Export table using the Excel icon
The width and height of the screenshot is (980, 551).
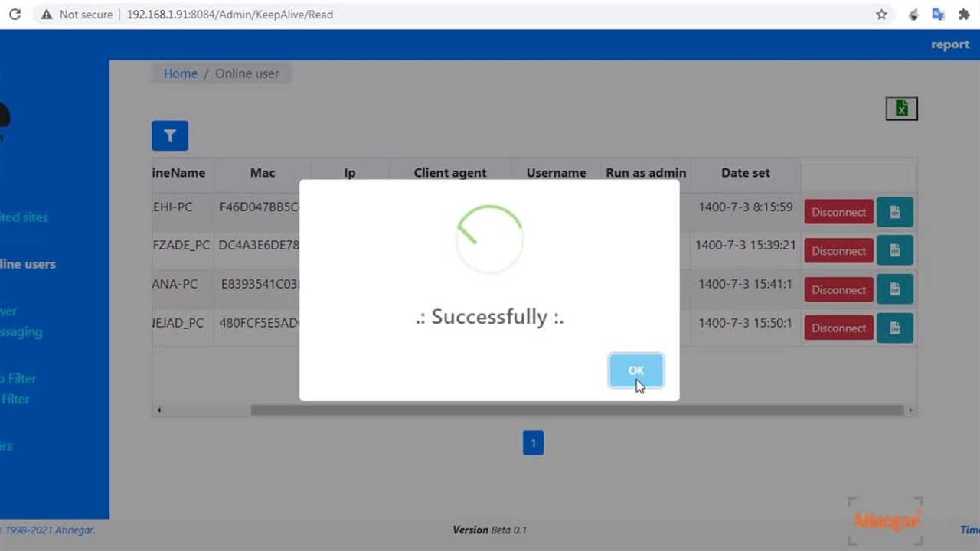coord(901,109)
